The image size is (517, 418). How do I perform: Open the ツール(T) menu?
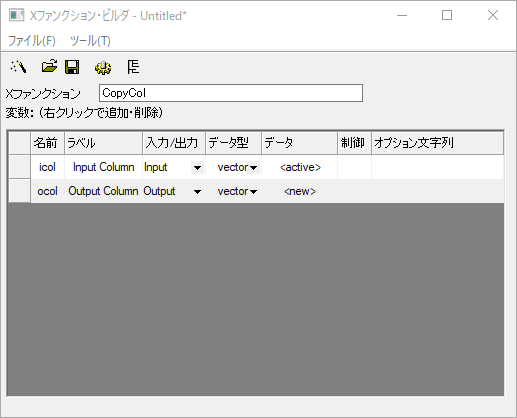90,41
